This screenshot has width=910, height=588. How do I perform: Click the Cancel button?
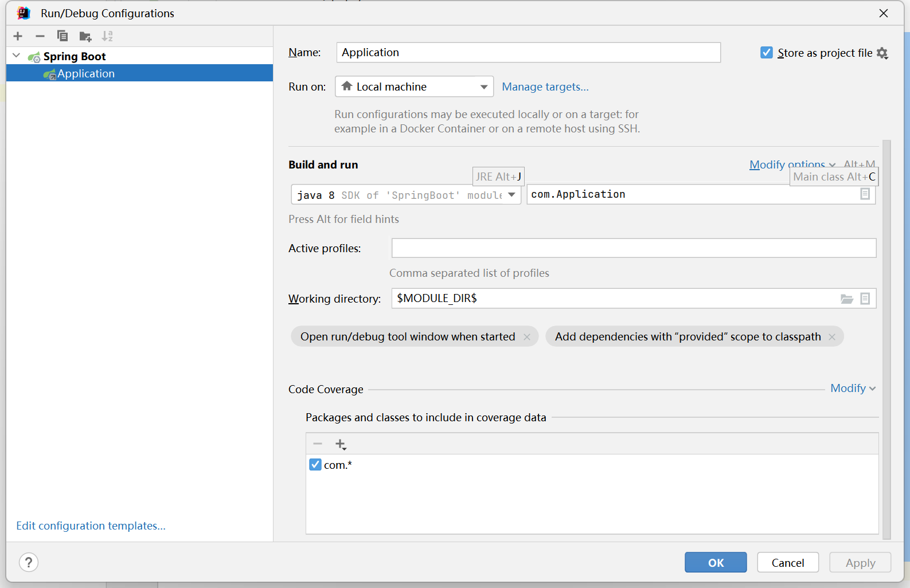click(788, 562)
